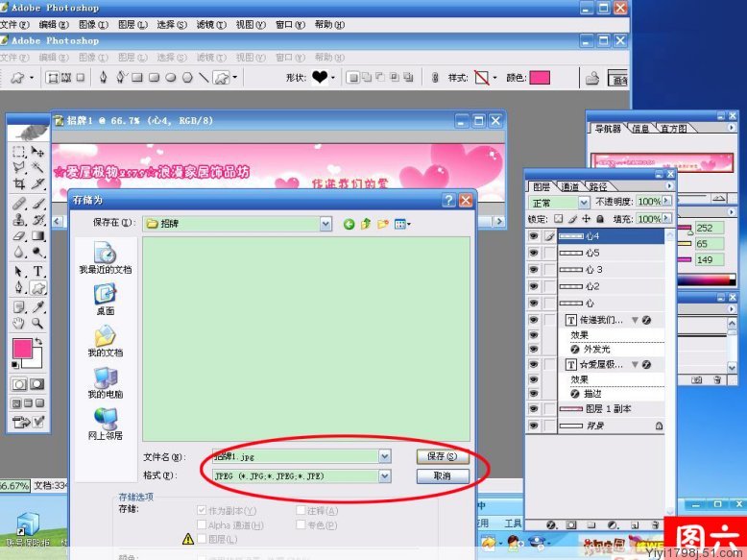Click the 文件名 input field
Image resolution: width=747 pixels, height=560 pixels.
pos(296,456)
